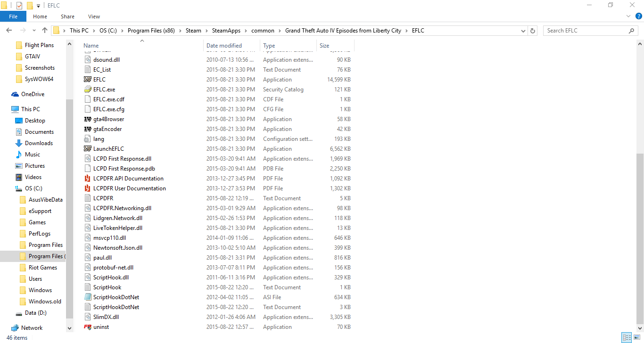Jump to common in the address bar
This screenshot has width=644, height=343.
click(x=263, y=31)
